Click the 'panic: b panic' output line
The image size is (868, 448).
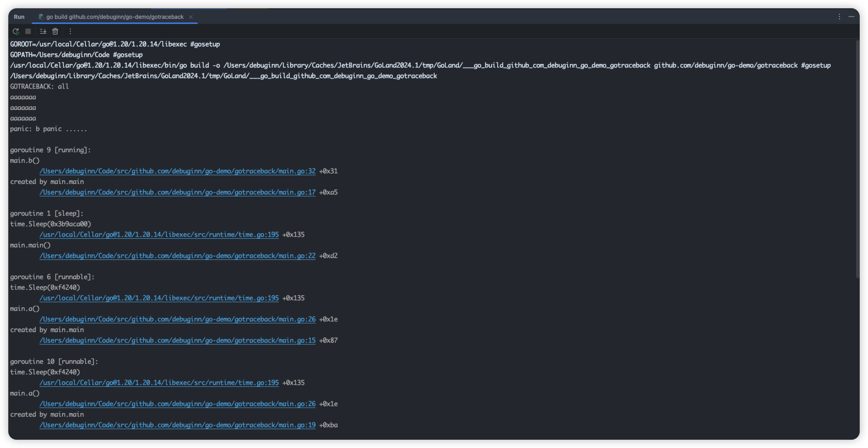[x=48, y=129]
